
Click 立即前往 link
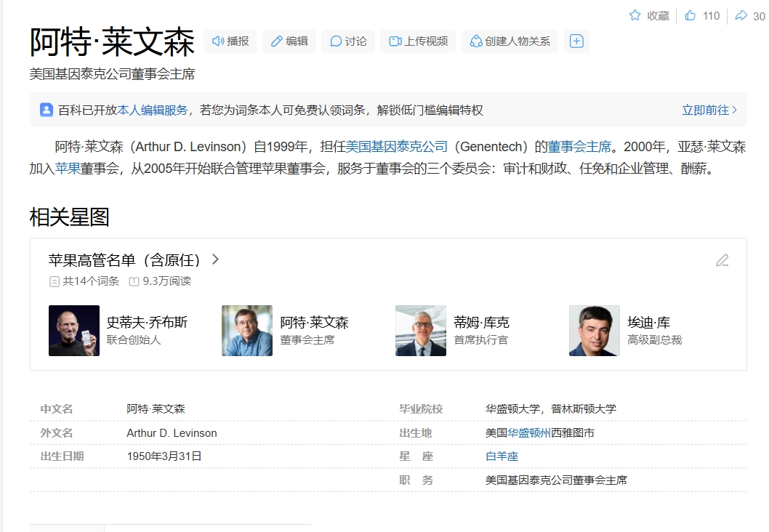pyautogui.click(x=709, y=110)
